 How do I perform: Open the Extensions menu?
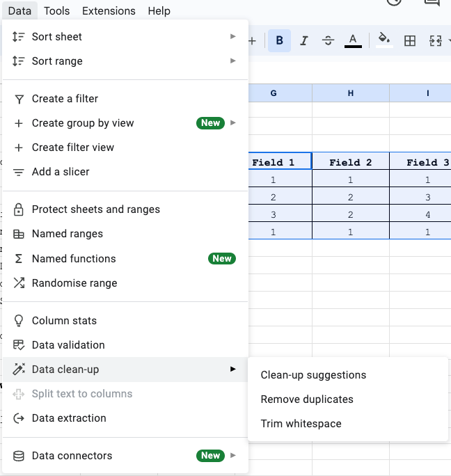109,11
